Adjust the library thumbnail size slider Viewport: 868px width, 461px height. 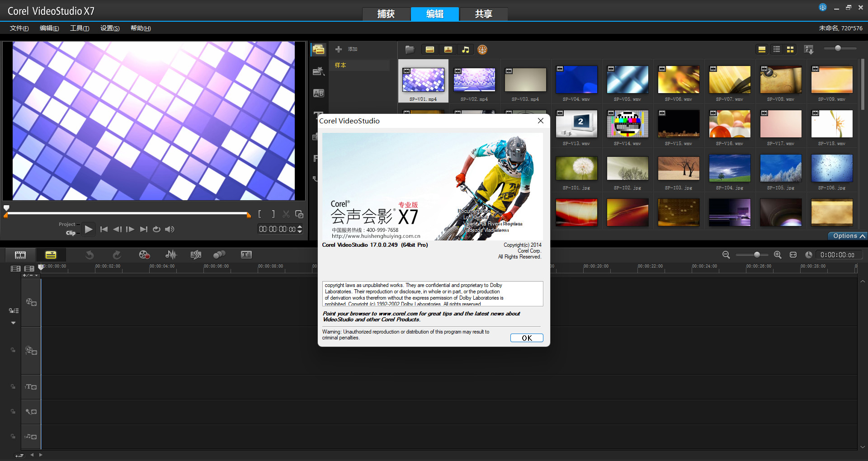(838, 48)
